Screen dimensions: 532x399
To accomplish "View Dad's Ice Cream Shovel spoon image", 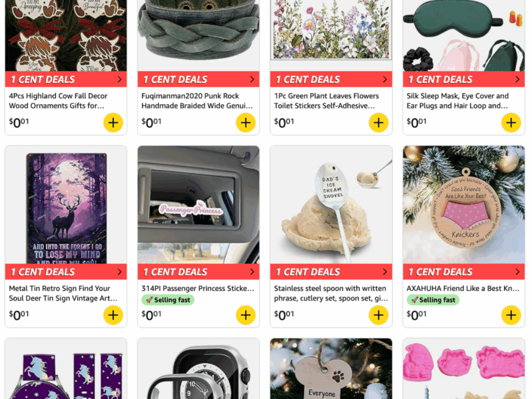I will tap(331, 205).
